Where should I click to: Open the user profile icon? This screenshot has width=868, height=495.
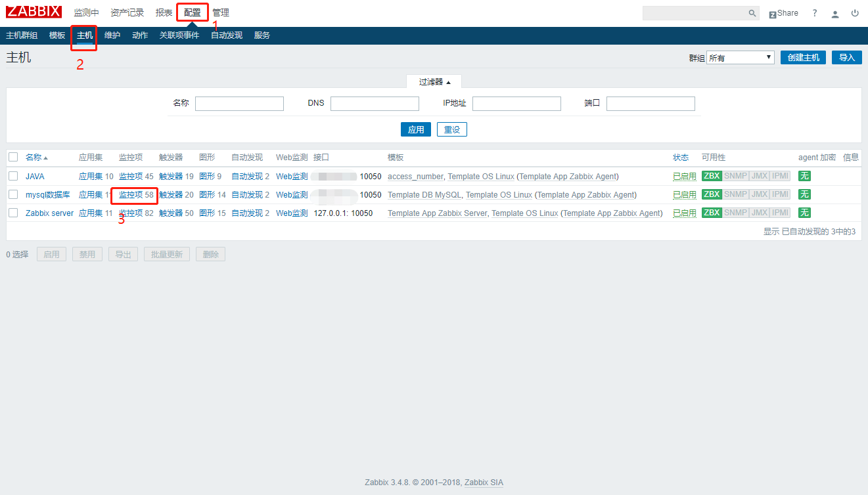[835, 13]
